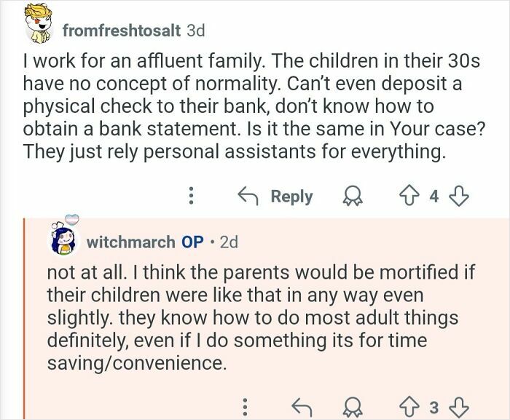Give an award to fromfreshtosalt's comment

point(353,196)
